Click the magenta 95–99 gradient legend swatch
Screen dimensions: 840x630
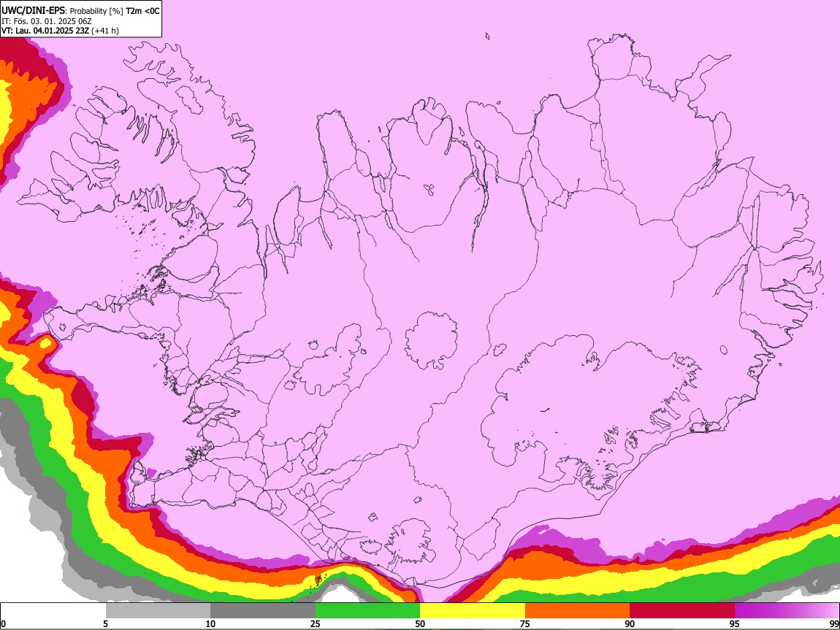tap(787, 611)
